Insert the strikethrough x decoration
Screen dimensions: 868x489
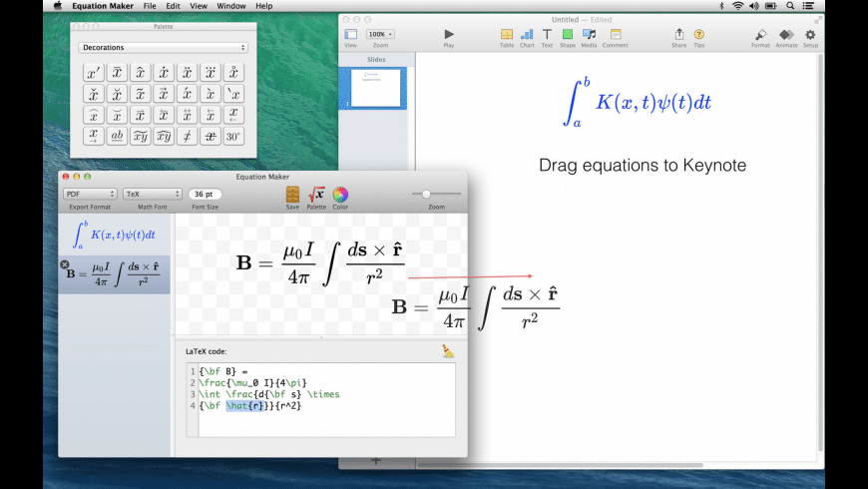211,136
